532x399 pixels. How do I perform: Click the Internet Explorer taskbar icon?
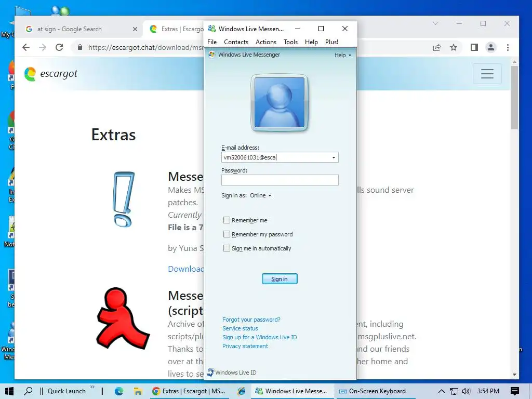pos(241,391)
